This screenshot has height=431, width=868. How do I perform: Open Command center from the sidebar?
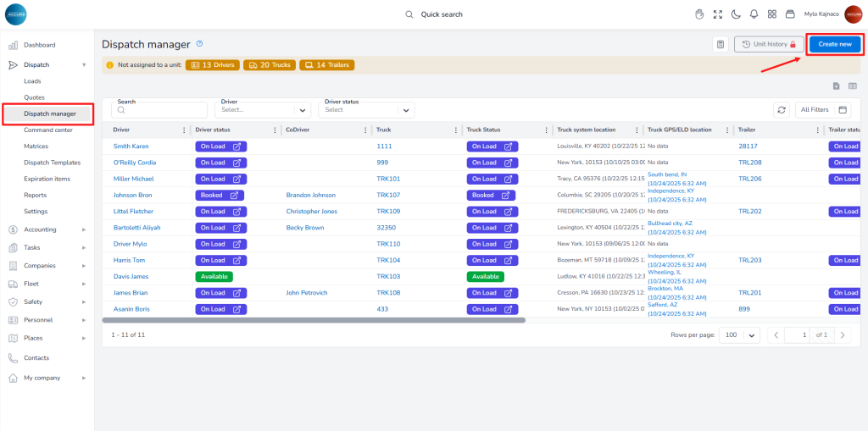48,130
